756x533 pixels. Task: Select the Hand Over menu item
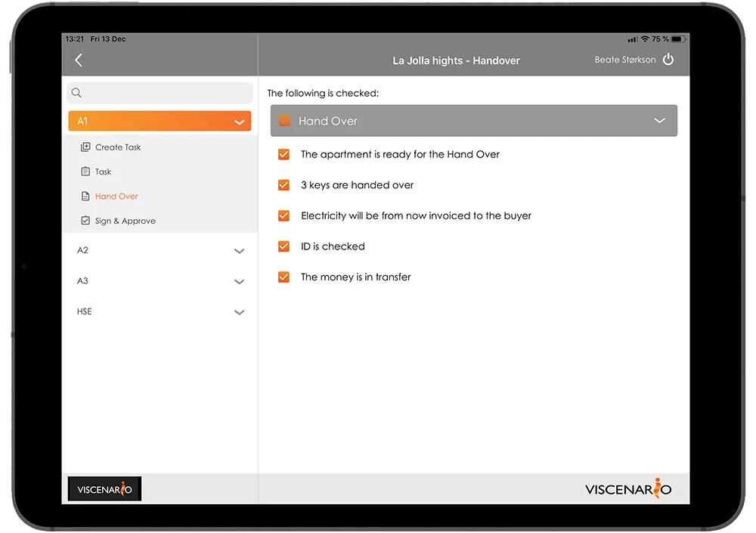tap(160, 197)
